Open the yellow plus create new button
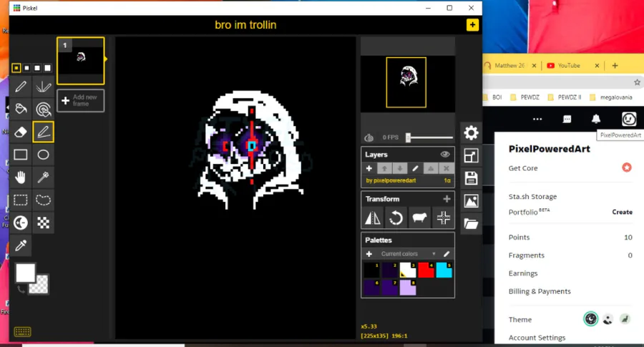The height and width of the screenshot is (347, 644). click(472, 25)
